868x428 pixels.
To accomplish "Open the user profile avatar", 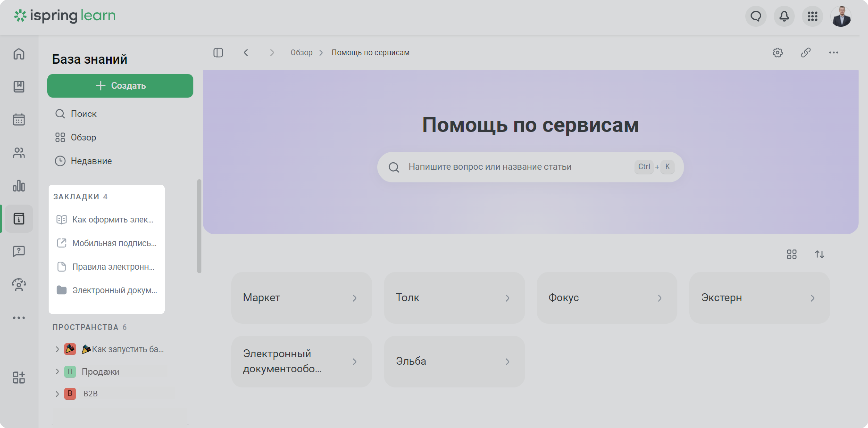I will [841, 16].
